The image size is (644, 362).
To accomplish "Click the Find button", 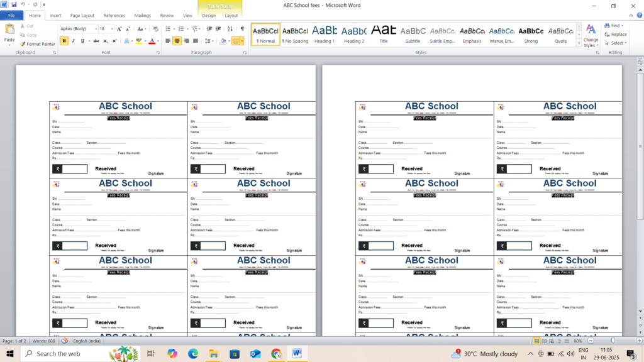I will [x=614, y=25].
